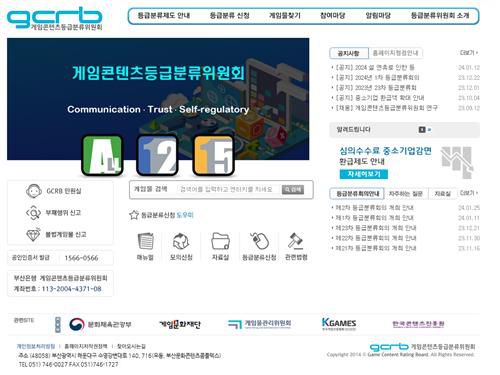Open the 등급분류제도 안내 menu
500x375 pixels.
(164, 15)
